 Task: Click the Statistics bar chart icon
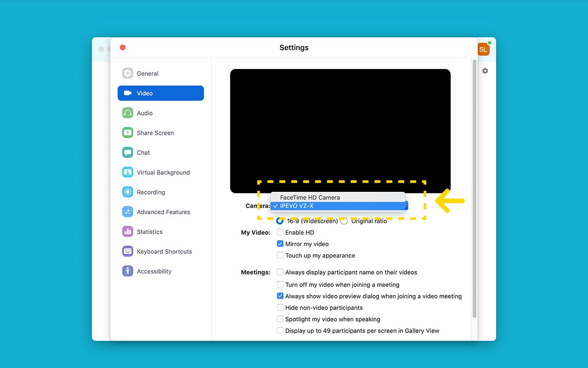128,231
